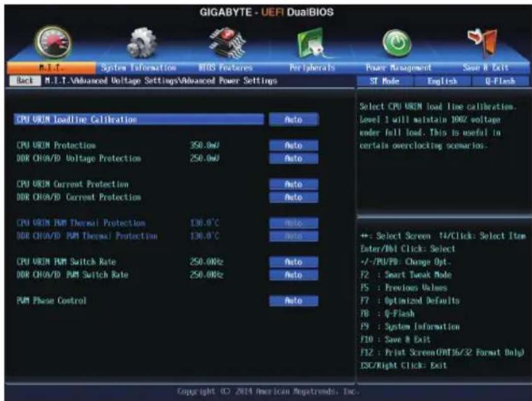Open Auto dropdown for DDR CH(A/B) PWM Thermal Protection

point(294,236)
